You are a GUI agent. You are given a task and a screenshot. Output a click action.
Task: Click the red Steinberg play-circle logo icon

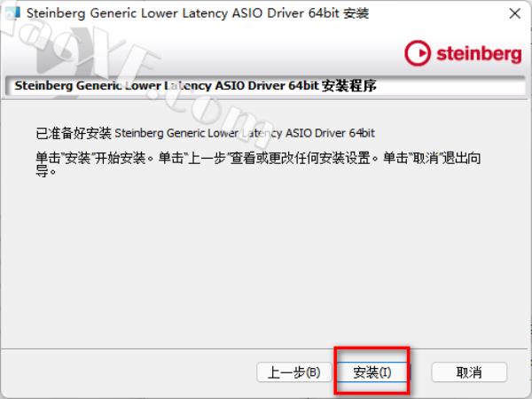418,53
